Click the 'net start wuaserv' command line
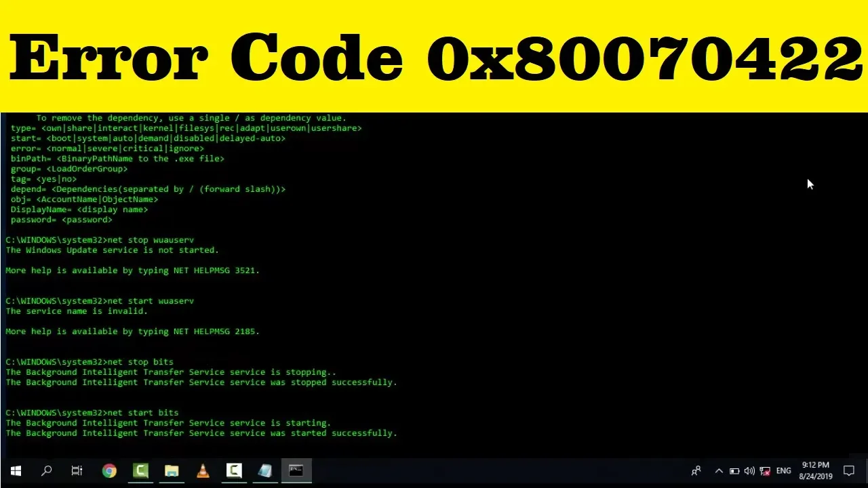Image resolution: width=868 pixels, height=488 pixels. [x=100, y=301]
